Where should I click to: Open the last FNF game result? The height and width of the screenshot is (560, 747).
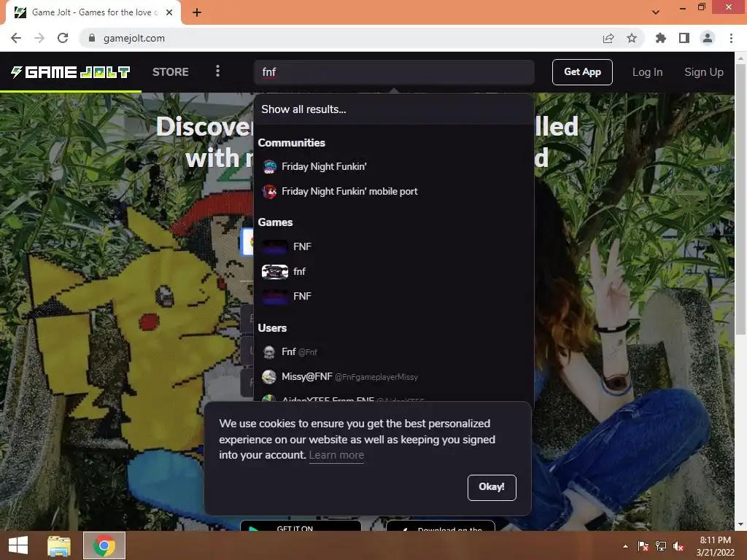tap(394, 296)
